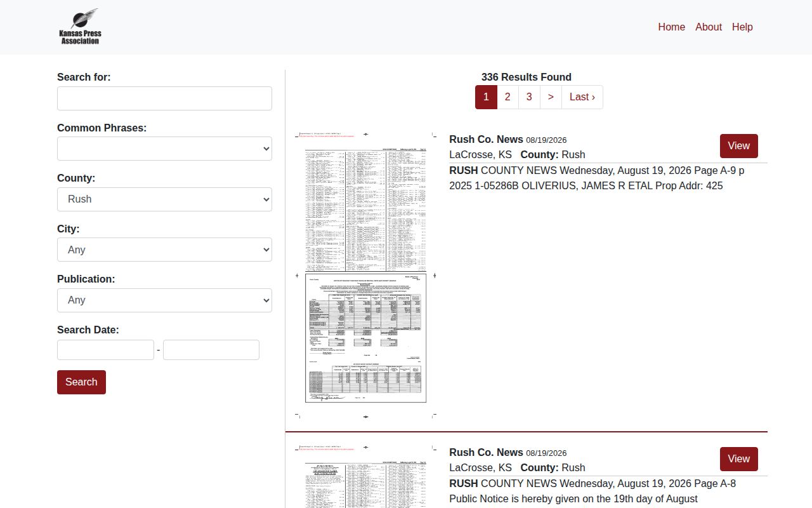Expand the City dropdown

[x=164, y=250]
